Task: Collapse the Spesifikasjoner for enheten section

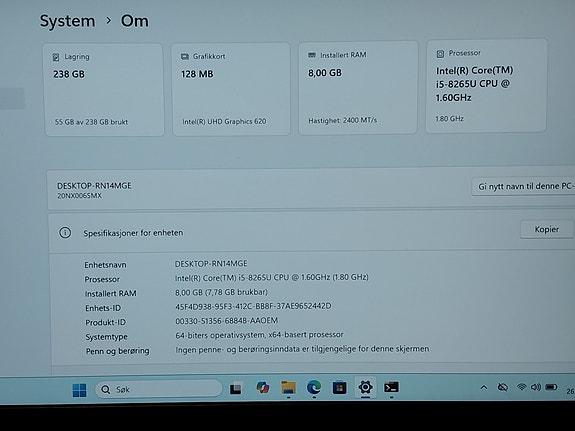Action: pos(312,232)
